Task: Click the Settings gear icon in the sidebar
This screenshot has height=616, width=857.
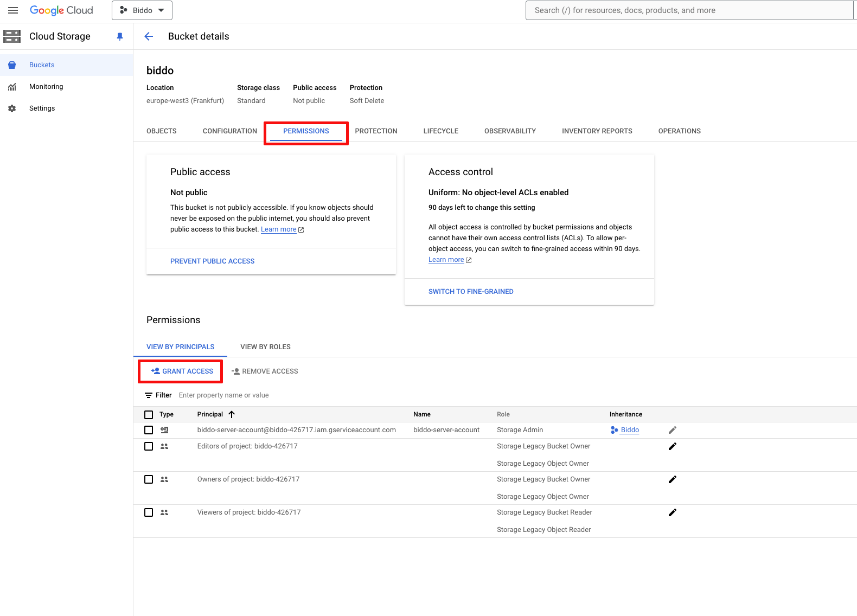Action: (x=12, y=108)
